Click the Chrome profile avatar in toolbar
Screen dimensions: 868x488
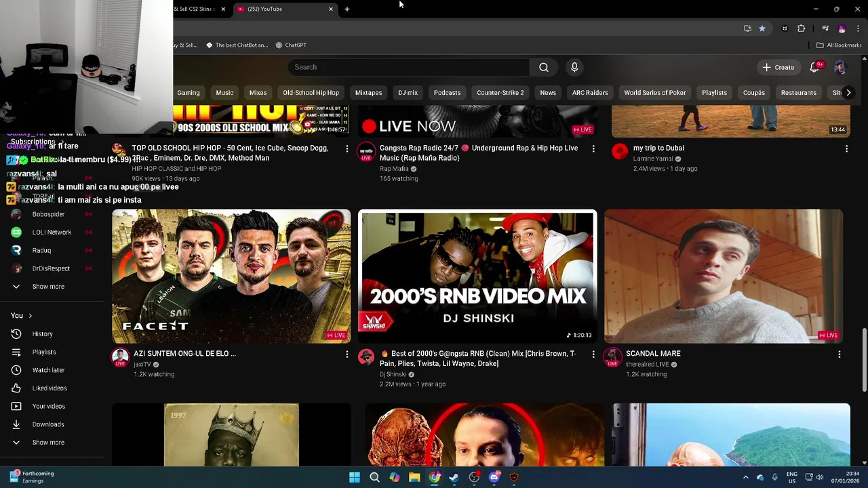(842, 28)
